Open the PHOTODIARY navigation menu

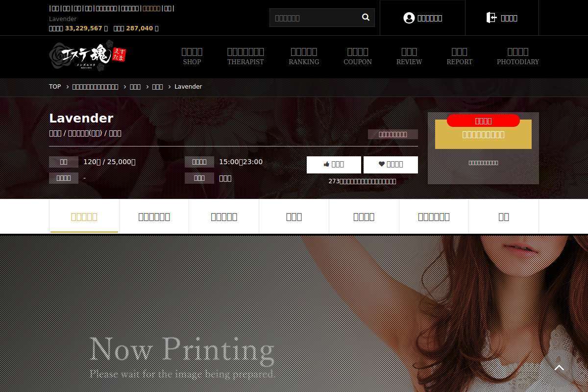[518, 56]
